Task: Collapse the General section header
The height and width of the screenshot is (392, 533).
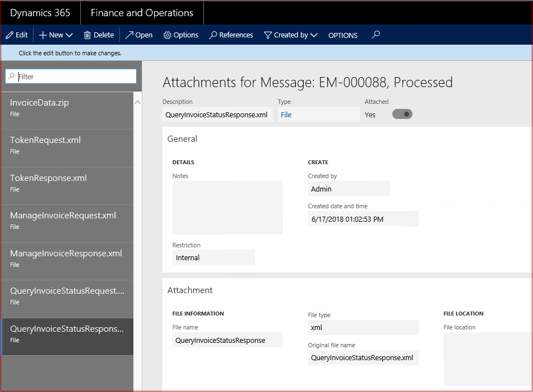Action: [182, 138]
